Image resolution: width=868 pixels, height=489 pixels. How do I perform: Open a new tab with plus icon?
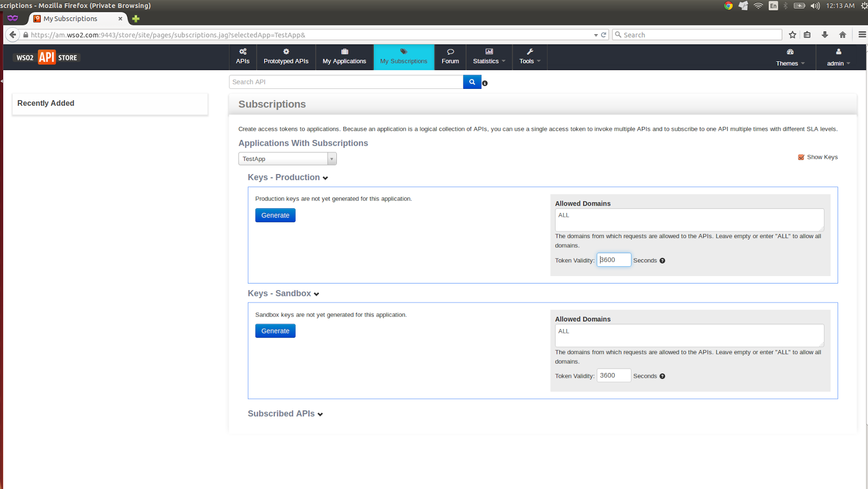point(136,18)
